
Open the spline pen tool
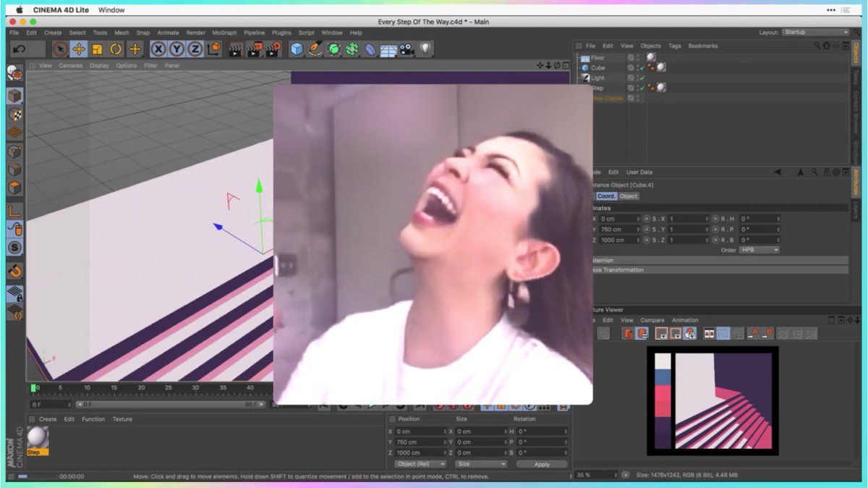[315, 49]
